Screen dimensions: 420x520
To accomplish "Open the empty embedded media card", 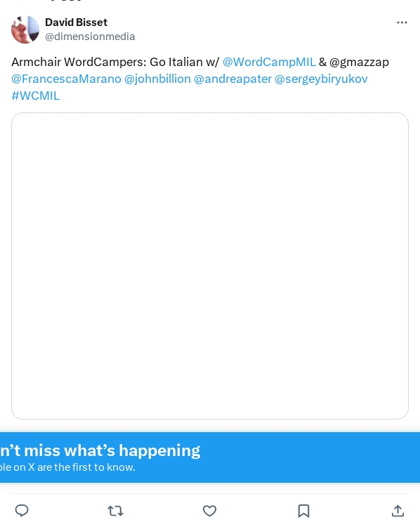I will coord(210,266).
